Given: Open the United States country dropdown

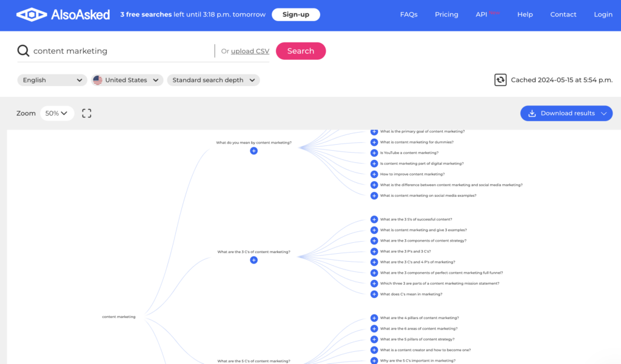Looking at the screenshot, I should [x=127, y=79].
